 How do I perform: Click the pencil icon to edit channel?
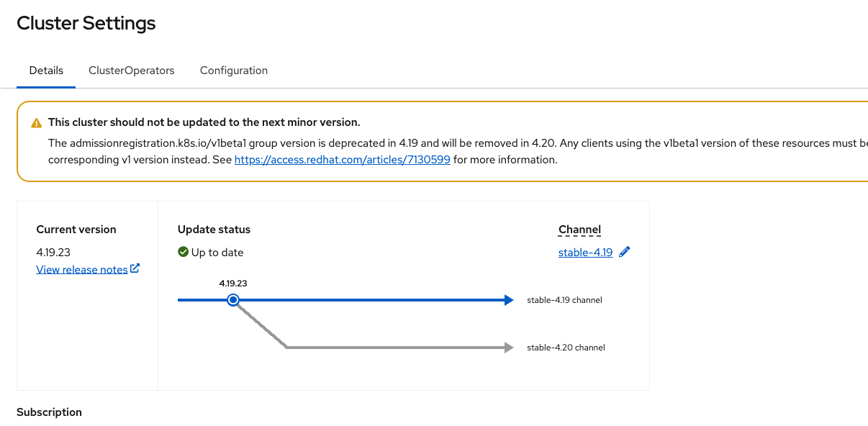point(624,252)
